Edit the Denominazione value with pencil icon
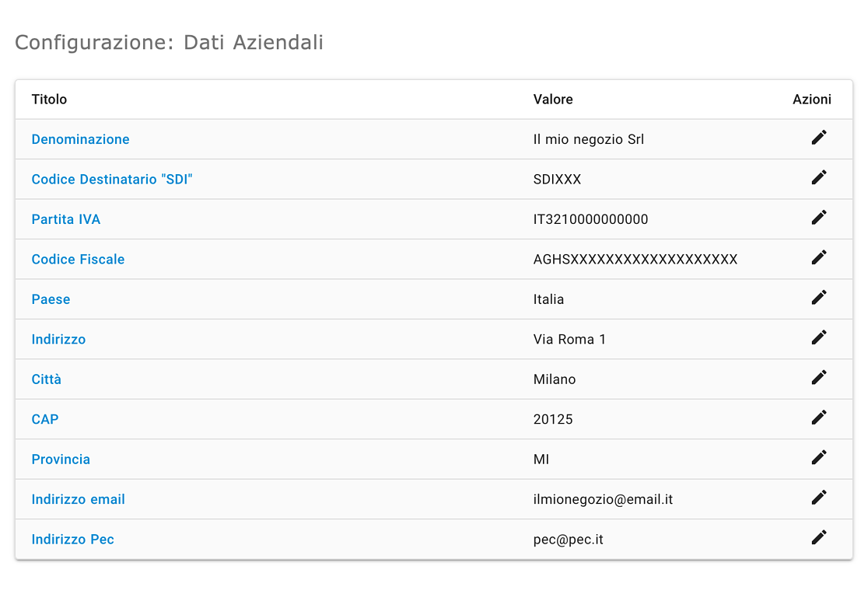 click(819, 138)
